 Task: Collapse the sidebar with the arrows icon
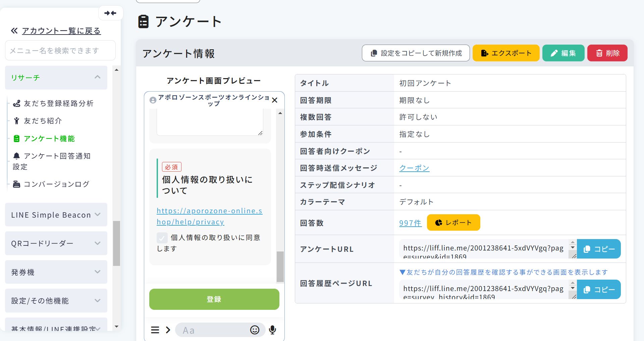pos(110,13)
